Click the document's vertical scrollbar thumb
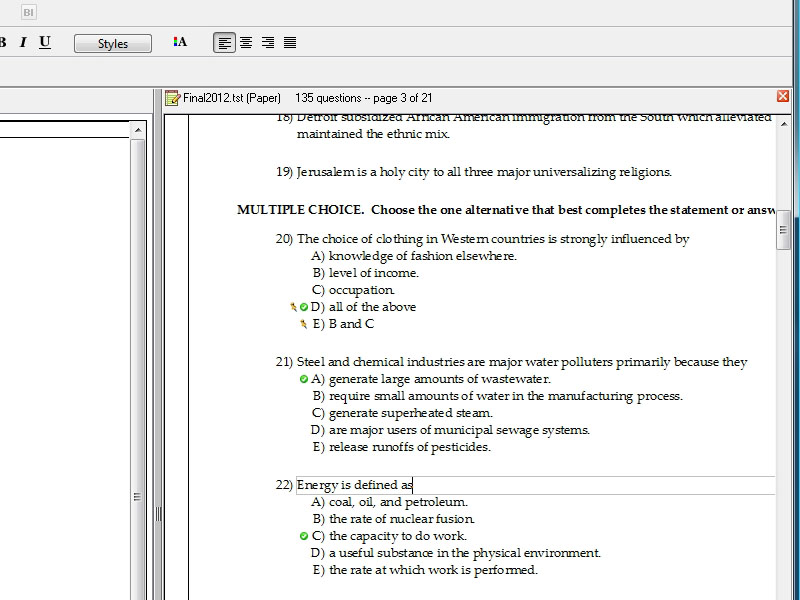 [784, 229]
